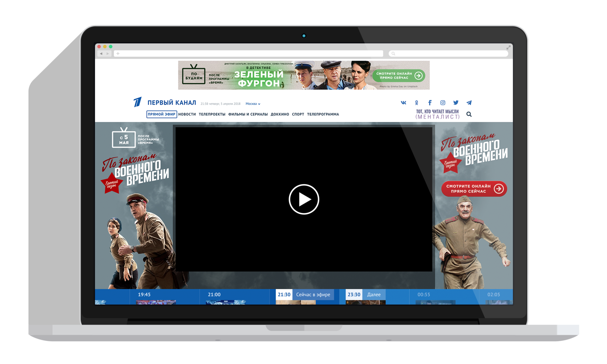Open the VK social page icon
This screenshot has width=607, height=364.
(403, 103)
